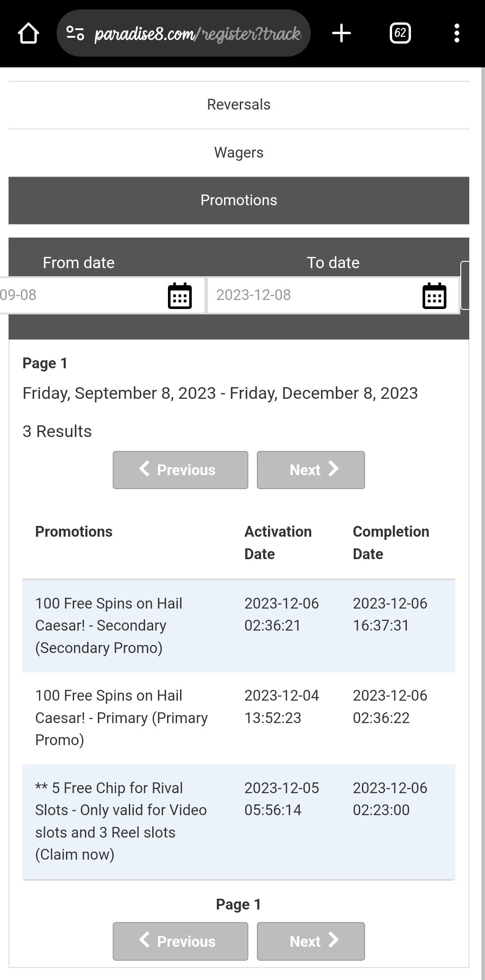485x980 pixels.
Task: Focus the From date input field
Action: point(81,295)
